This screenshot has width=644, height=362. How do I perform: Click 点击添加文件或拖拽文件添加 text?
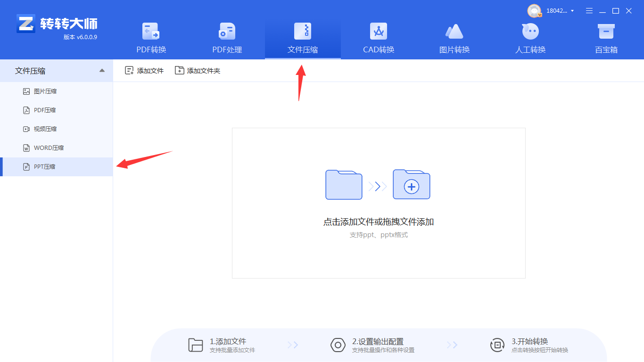379,222
